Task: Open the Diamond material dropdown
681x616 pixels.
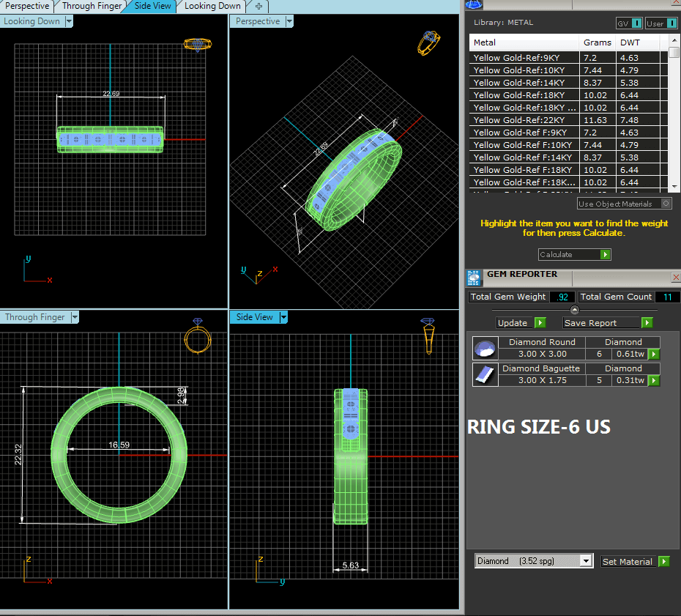Action: tap(585, 561)
